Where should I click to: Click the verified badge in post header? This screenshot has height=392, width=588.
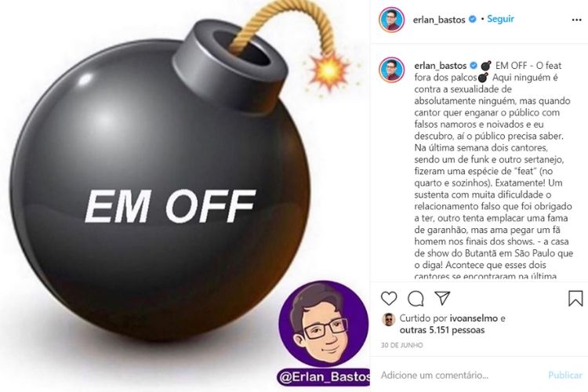click(473, 19)
